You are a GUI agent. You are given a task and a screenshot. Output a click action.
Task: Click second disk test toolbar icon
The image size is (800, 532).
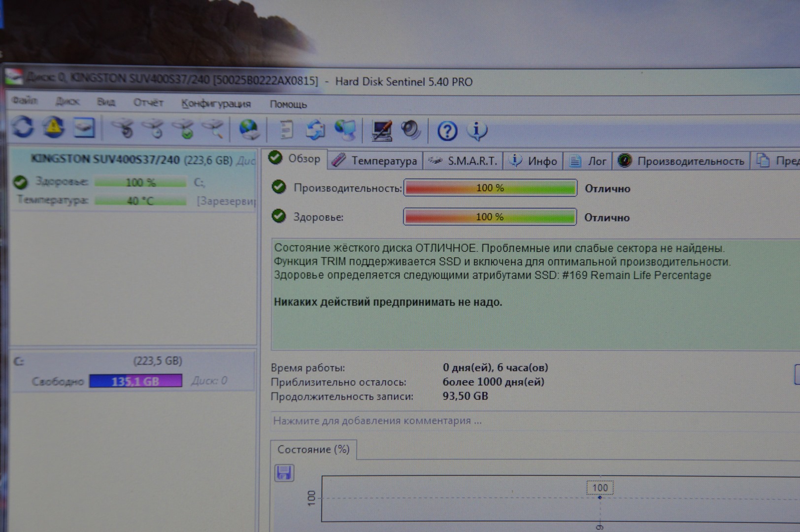click(x=153, y=129)
